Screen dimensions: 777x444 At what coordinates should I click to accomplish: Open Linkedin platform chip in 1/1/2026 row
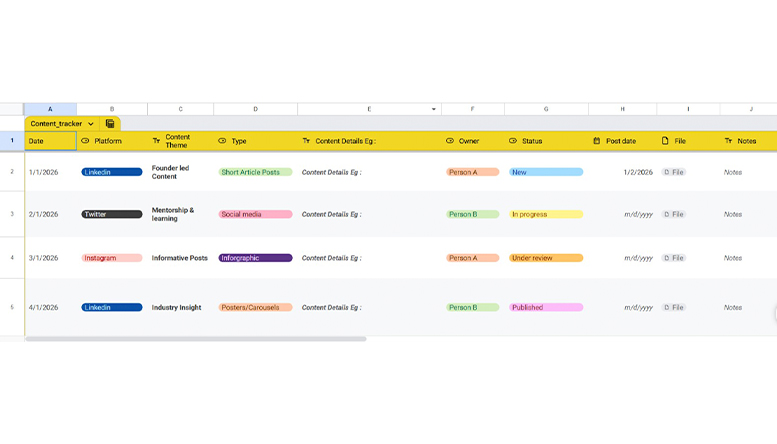click(112, 172)
